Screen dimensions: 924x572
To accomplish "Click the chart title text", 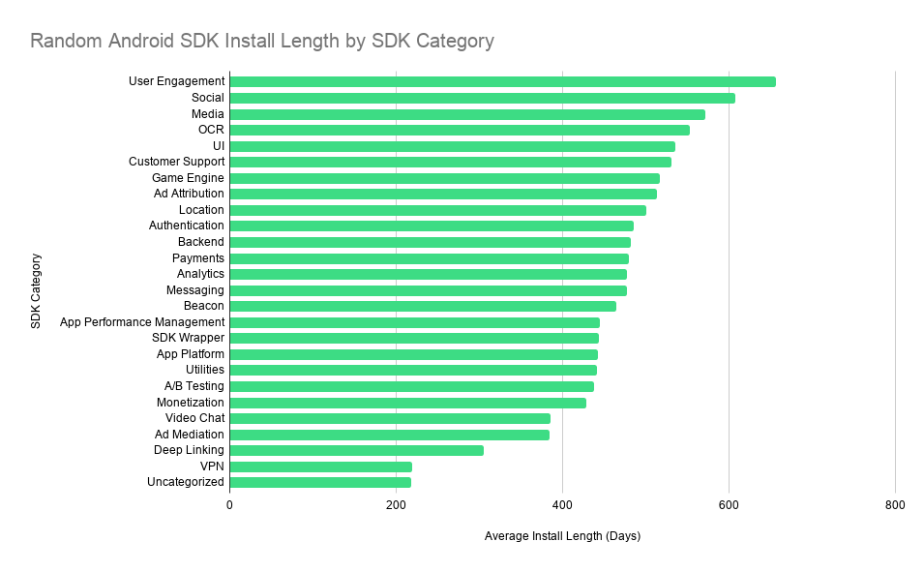I will click(262, 41).
